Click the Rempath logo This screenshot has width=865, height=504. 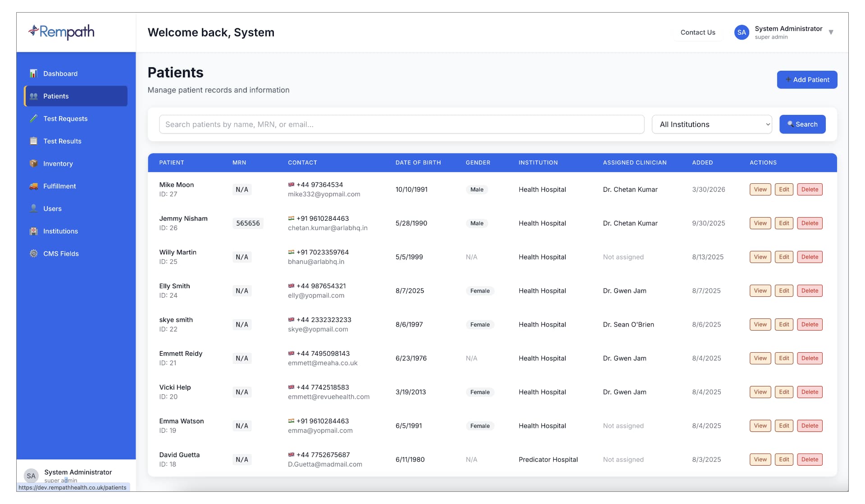point(61,32)
